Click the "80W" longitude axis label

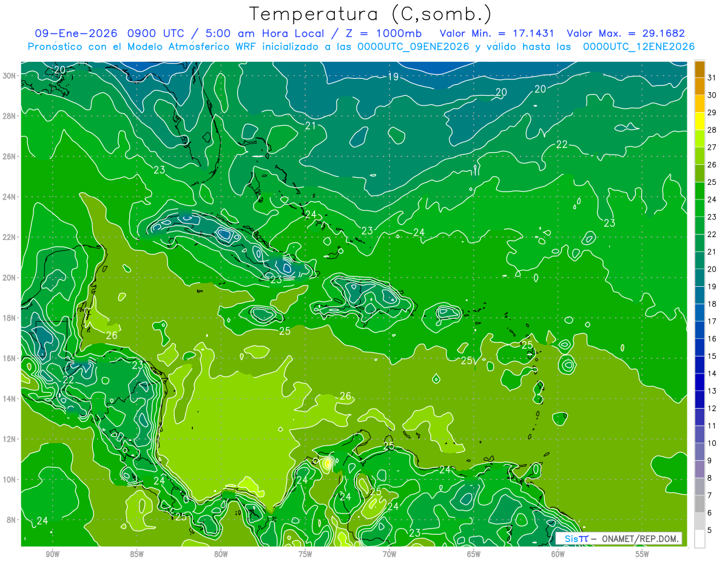[x=221, y=554]
